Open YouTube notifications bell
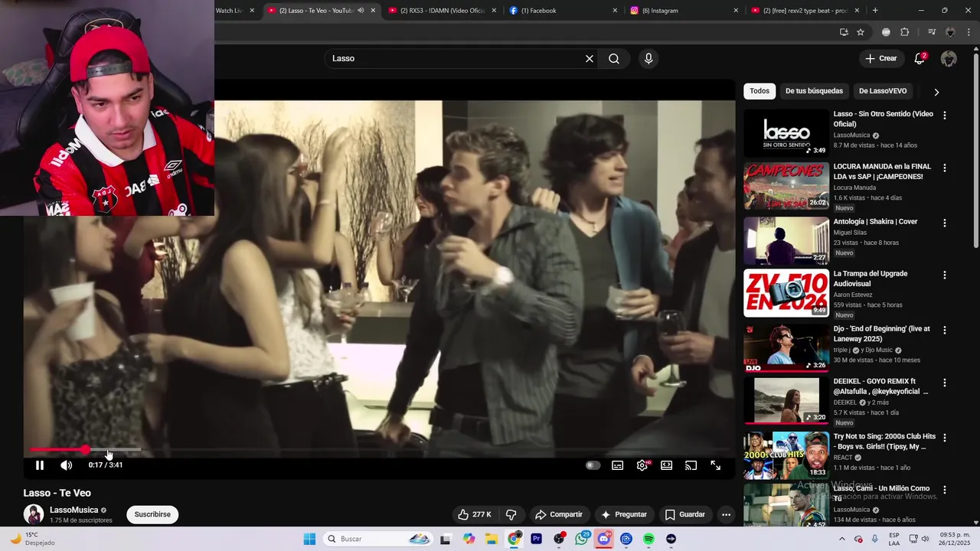The height and width of the screenshot is (551, 980). point(920,59)
